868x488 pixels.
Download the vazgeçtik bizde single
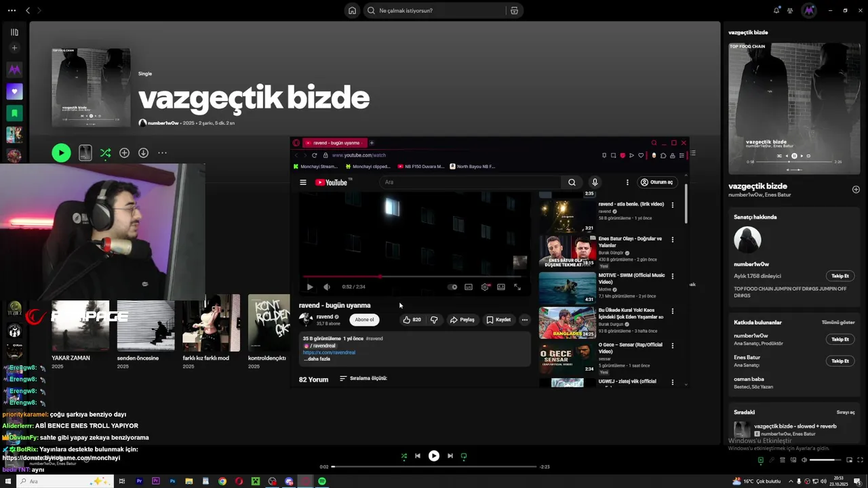click(143, 153)
